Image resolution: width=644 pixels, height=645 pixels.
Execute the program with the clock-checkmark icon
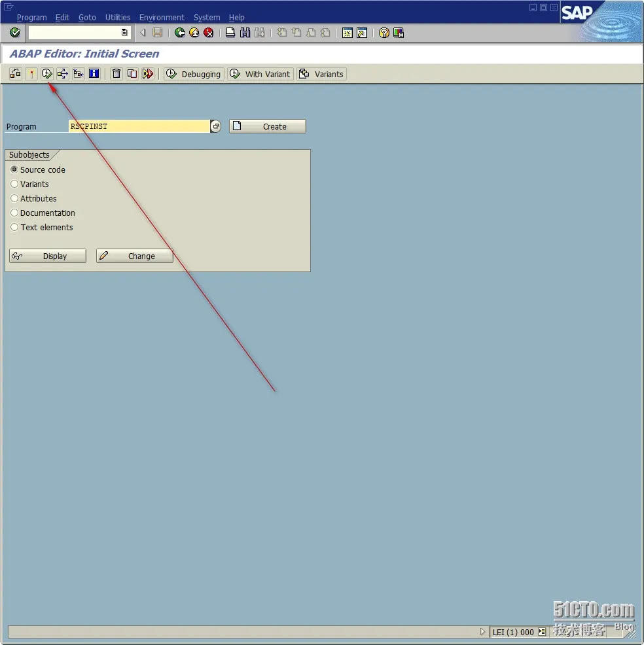pyautogui.click(x=47, y=74)
